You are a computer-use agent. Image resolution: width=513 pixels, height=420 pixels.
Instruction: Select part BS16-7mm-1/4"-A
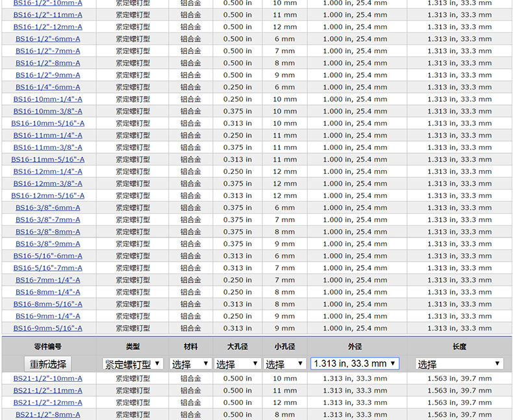tap(48, 280)
